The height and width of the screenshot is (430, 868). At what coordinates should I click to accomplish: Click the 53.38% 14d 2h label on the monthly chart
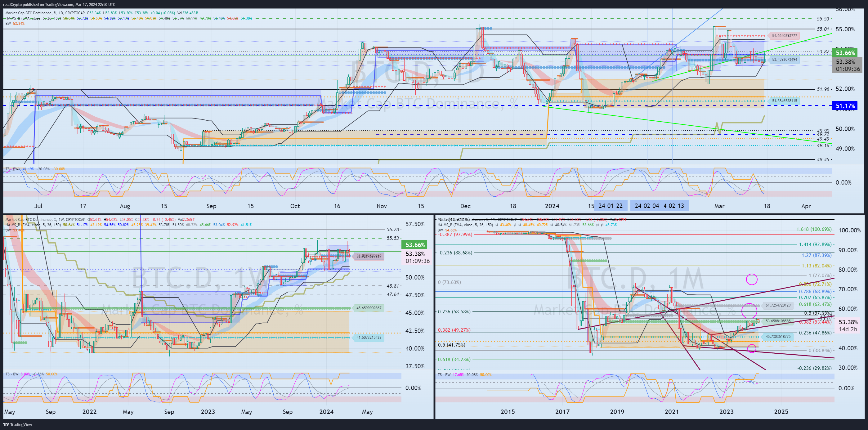(x=848, y=325)
